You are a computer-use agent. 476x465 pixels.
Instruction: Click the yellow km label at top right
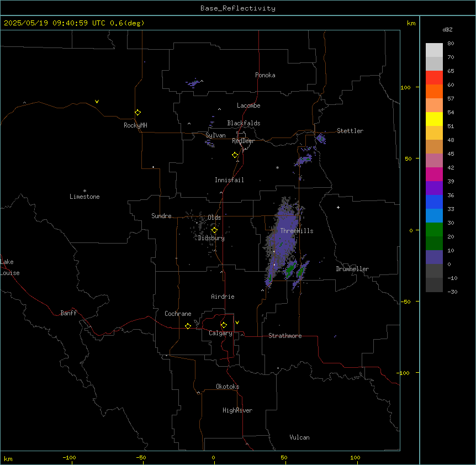(x=411, y=23)
